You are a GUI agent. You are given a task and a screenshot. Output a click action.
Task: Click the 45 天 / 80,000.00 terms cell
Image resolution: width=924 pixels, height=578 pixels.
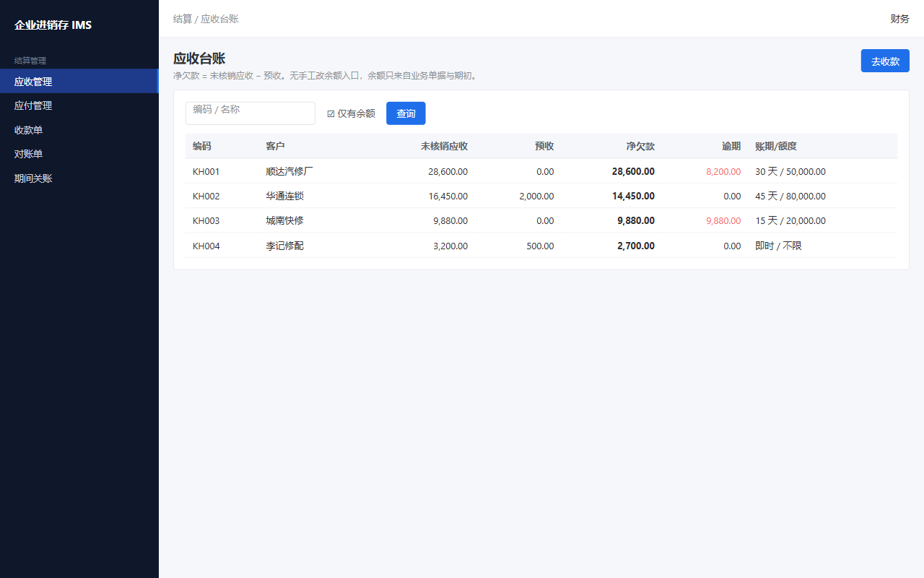click(x=790, y=197)
